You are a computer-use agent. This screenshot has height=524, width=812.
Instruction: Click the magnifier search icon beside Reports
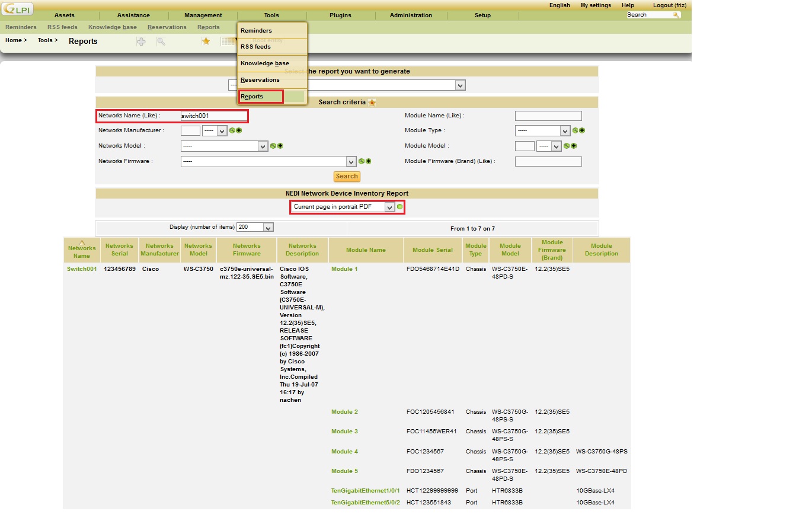pos(161,41)
